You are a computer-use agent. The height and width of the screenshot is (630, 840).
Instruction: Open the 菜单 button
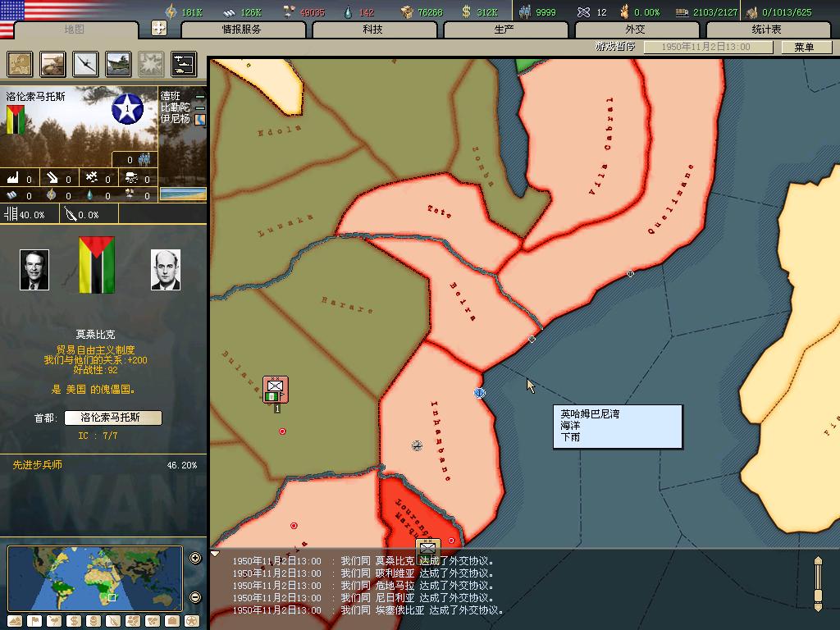point(806,47)
